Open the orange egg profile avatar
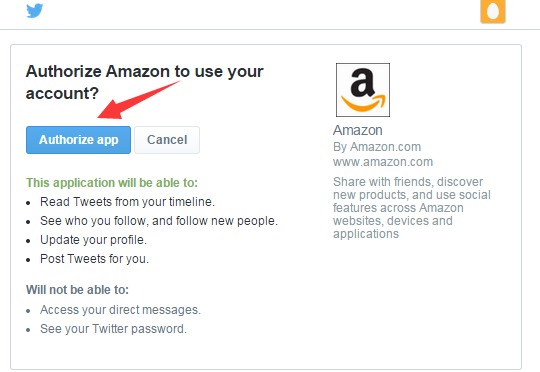The image size is (540, 372). (493, 11)
